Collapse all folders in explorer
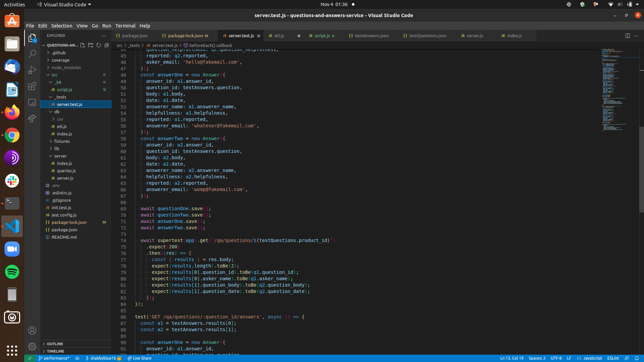644x362 pixels. click(x=107, y=45)
